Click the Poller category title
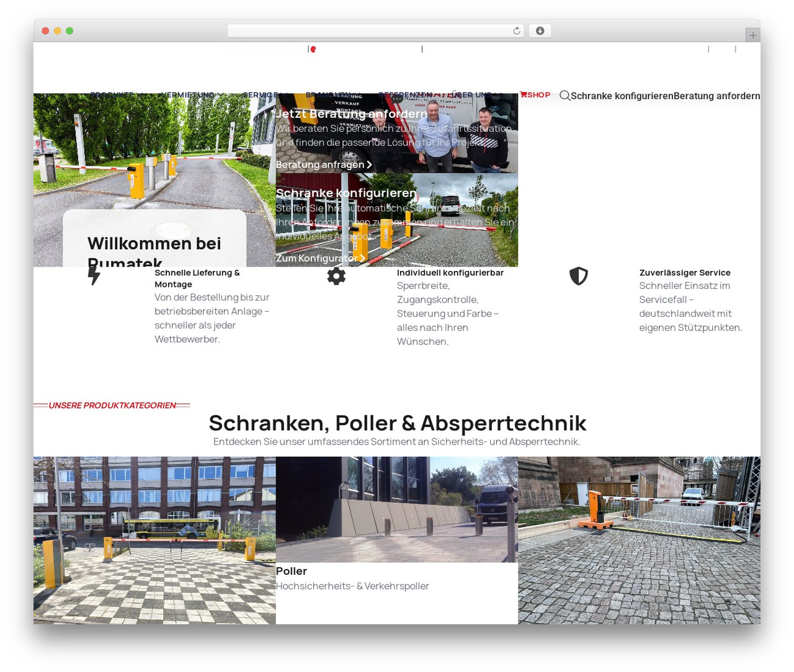Image resolution: width=794 pixels, height=672 pixels. tap(292, 571)
